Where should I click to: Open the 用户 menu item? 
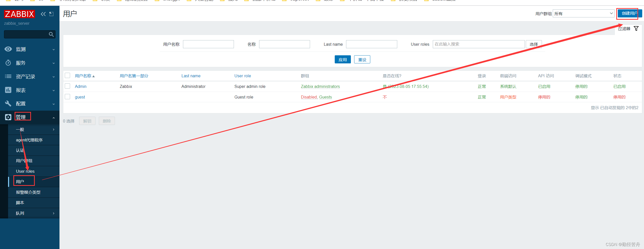pos(34,182)
